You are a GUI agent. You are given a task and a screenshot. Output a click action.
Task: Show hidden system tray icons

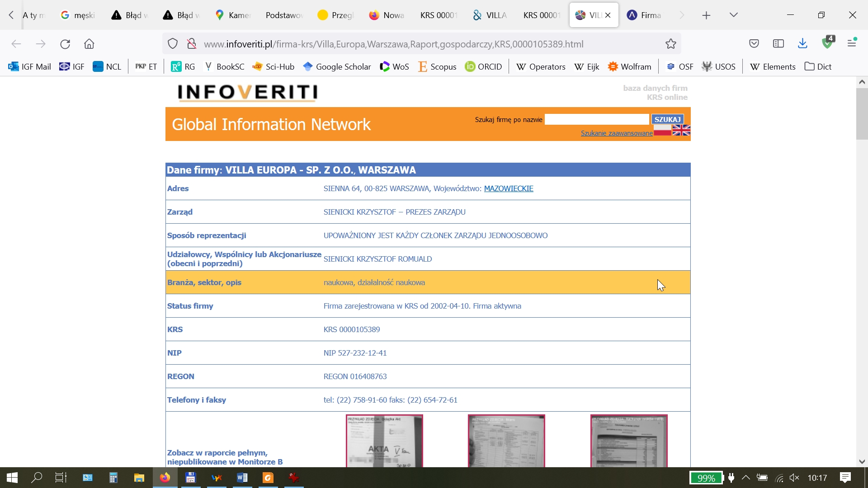746,478
